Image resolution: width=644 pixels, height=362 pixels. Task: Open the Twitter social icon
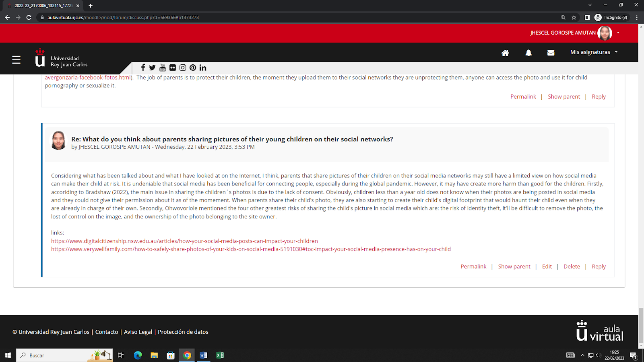tap(152, 68)
